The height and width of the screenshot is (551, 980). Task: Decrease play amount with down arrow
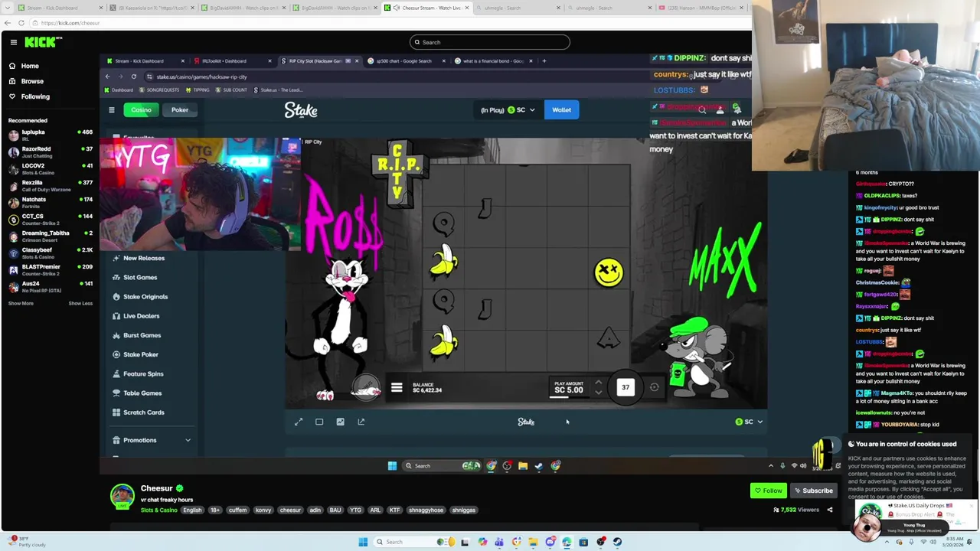598,393
